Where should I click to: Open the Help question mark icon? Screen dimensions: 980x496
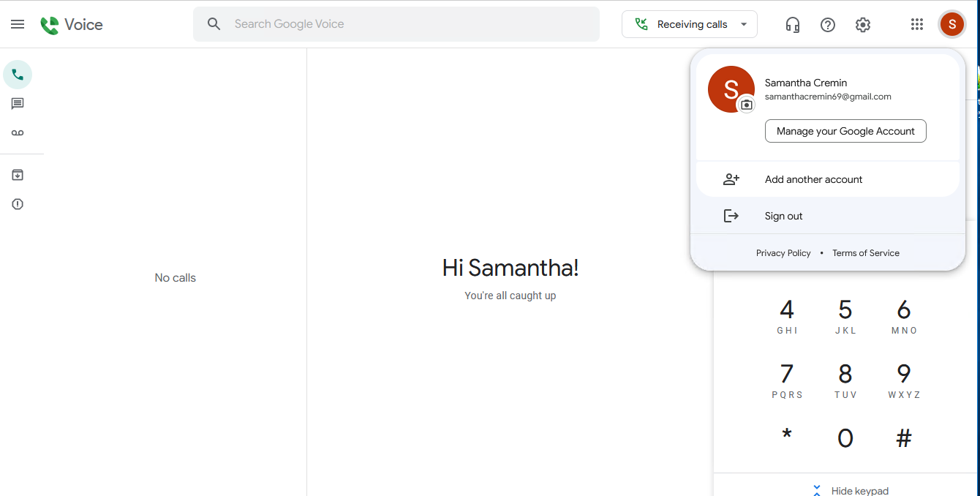coord(828,25)
